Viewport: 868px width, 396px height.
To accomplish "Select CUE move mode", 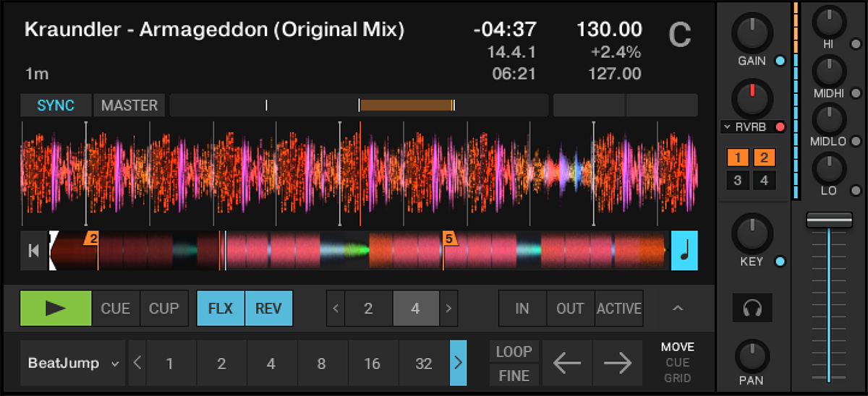I will 678,363.
